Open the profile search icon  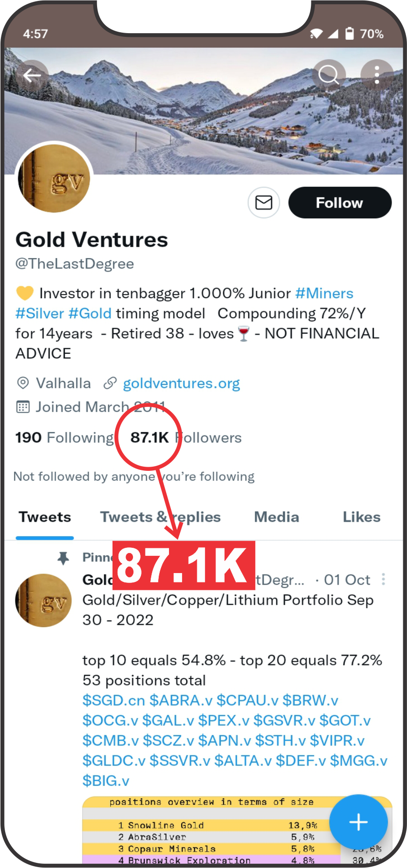(x=329, y=75)
